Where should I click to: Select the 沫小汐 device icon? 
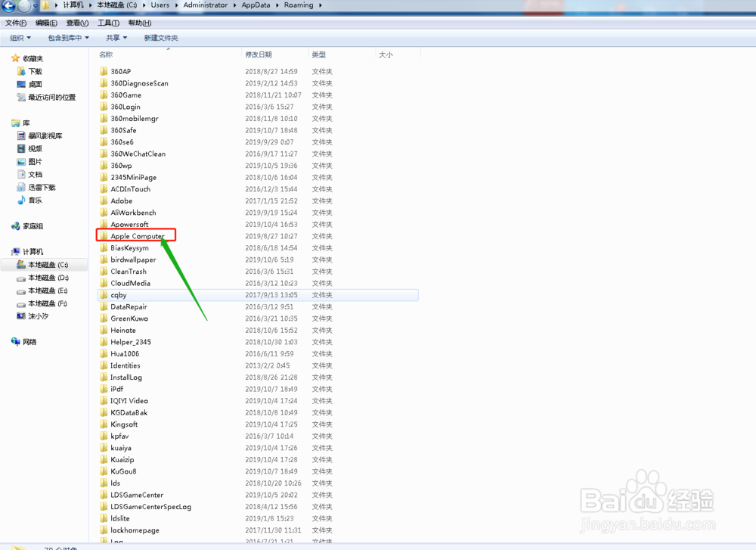pyautogui.click(x=21, y=316)
